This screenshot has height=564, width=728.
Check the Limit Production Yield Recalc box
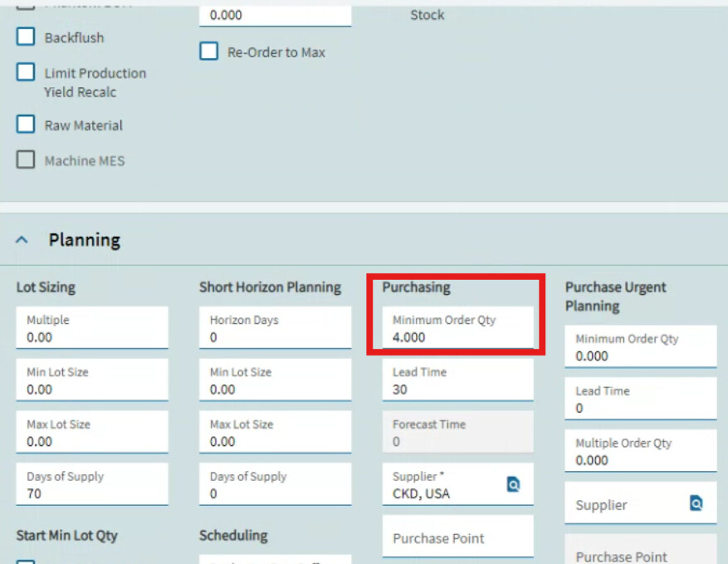point(26,72)
